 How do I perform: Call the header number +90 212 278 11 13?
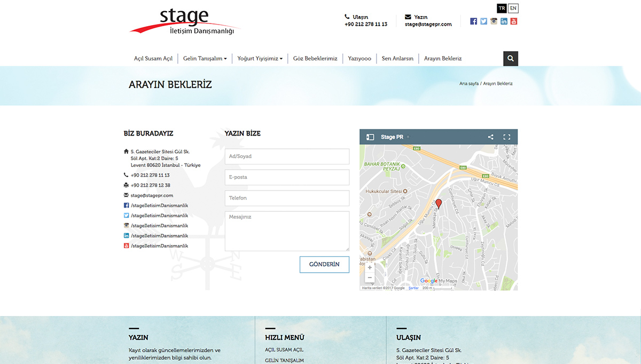tap(366, 25)
